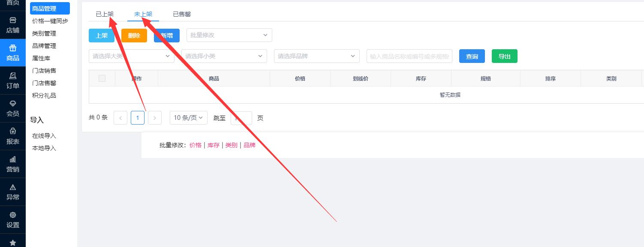Open the 订单 orders section icon
The width and height of the screenshot is (644, 247).
12,80
